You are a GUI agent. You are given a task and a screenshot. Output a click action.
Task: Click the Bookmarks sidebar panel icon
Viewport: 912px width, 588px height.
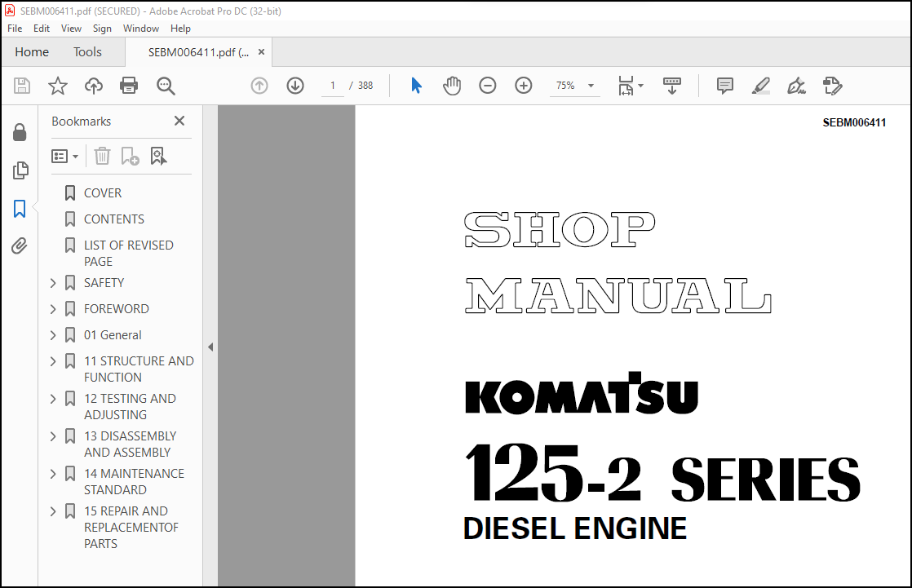click(20, 208)
